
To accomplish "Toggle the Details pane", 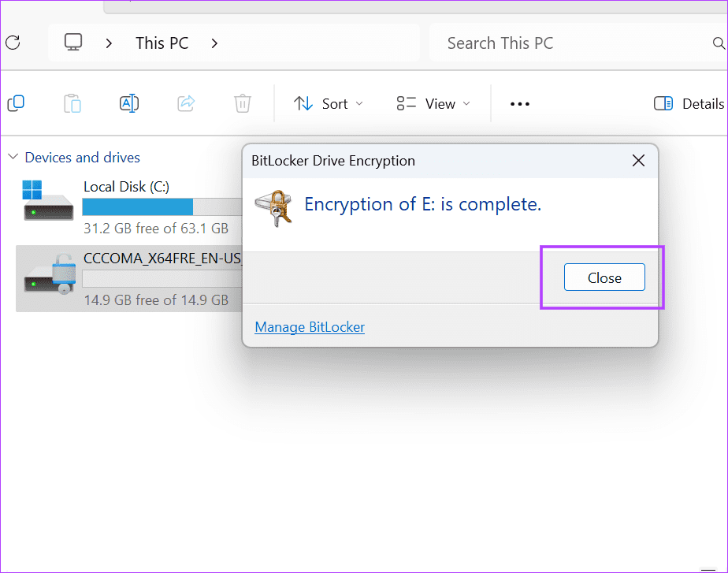I will (689, 104).
